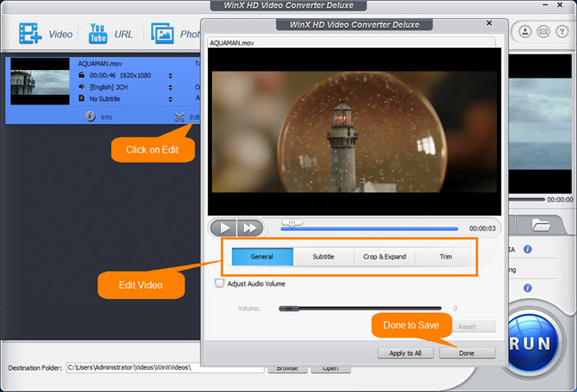Click the Apply to All button

coord(406,353)
